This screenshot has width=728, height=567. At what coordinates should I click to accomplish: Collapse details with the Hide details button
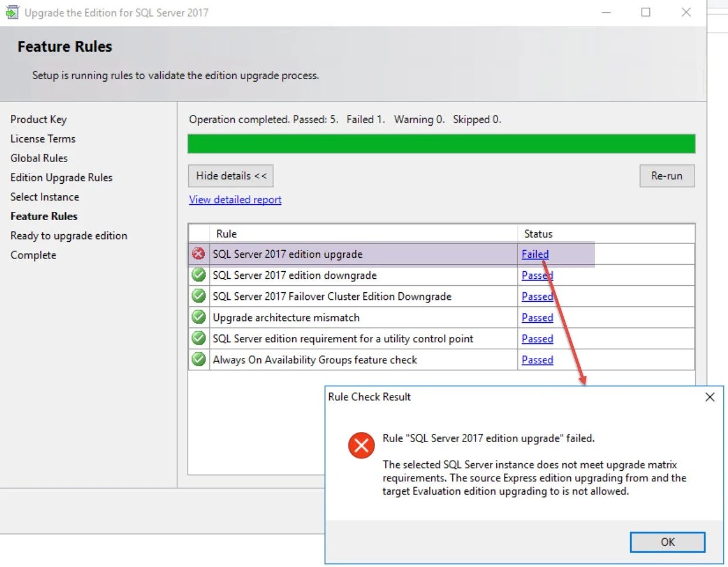tap(230, 176)
